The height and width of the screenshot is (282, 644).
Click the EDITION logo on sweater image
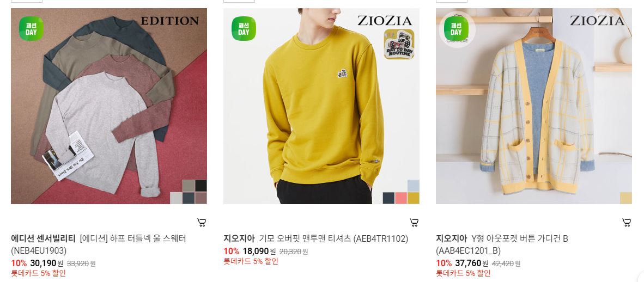169,21
